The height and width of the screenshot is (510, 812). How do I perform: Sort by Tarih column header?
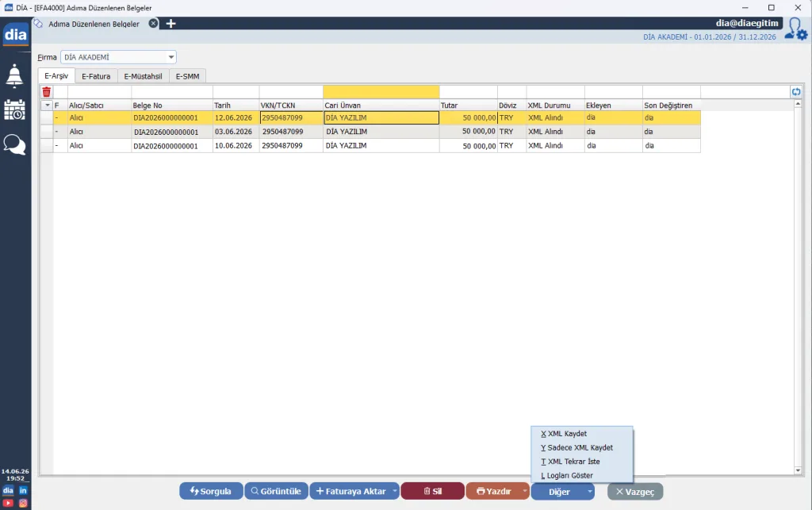coord(236,105)
